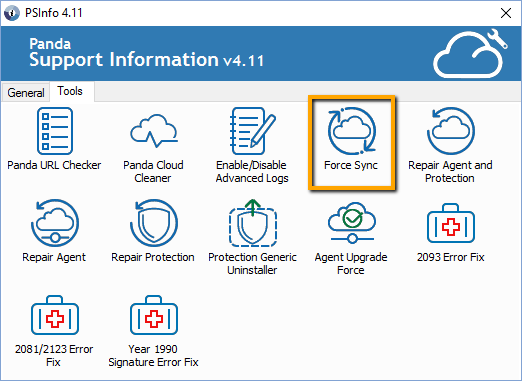This screenshot has width=522, height=381.
Task: Launch the Panda Cloud Cleaner icon
Action: (154, 131)
